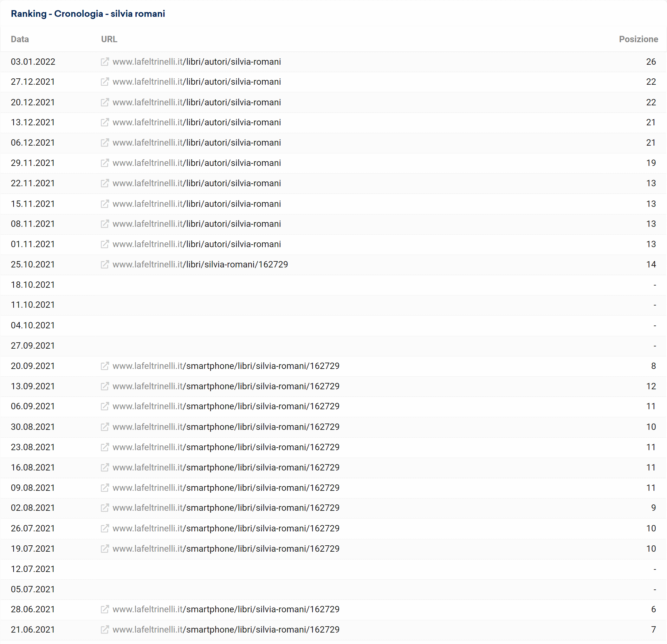Open external link icon for 02.08.2021 row
This screenshot has height=644, width=667.
(105, 508)
